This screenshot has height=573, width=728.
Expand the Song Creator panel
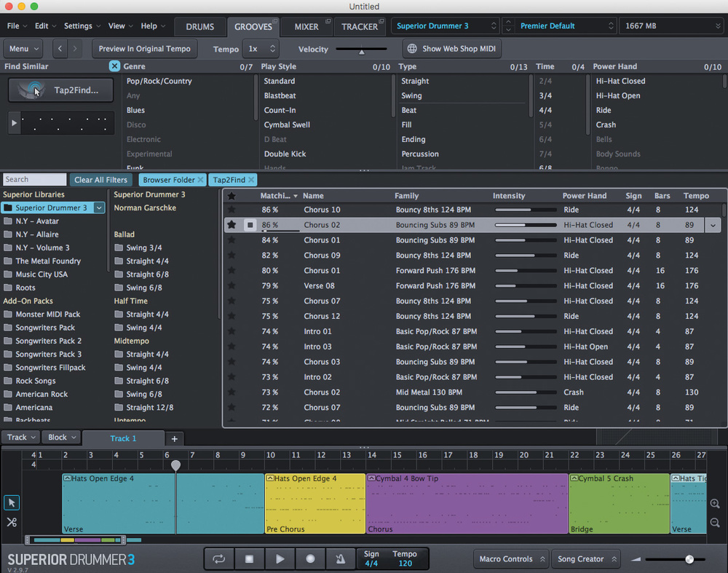[x=586, y=559]
